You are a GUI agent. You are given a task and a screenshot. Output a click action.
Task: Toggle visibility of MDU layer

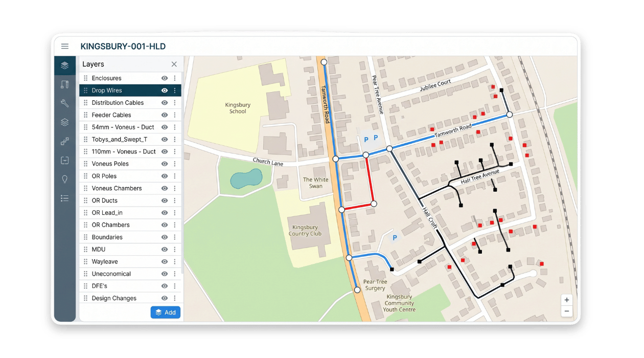click(x=165, y=250)
